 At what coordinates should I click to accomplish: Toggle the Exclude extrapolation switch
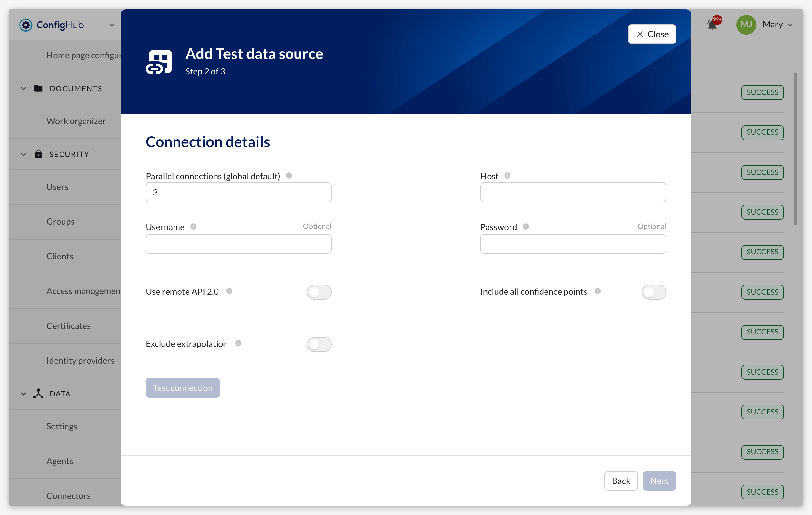[319, 345]
